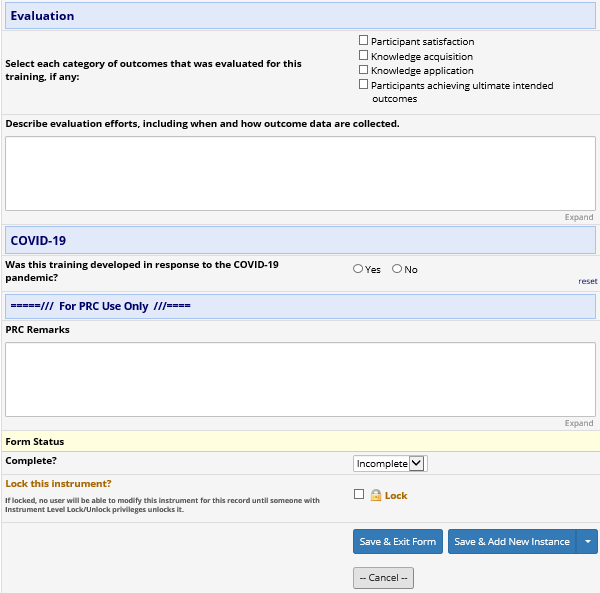The height and width of the screenshot is (593, 600).
Task: Click the Cancel button
Action: click(383, 578)
